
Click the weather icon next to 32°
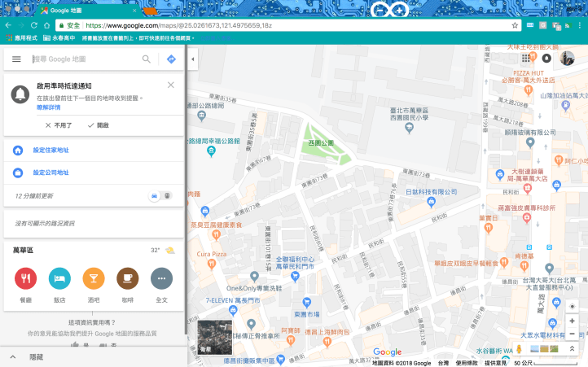coord(170,250)
